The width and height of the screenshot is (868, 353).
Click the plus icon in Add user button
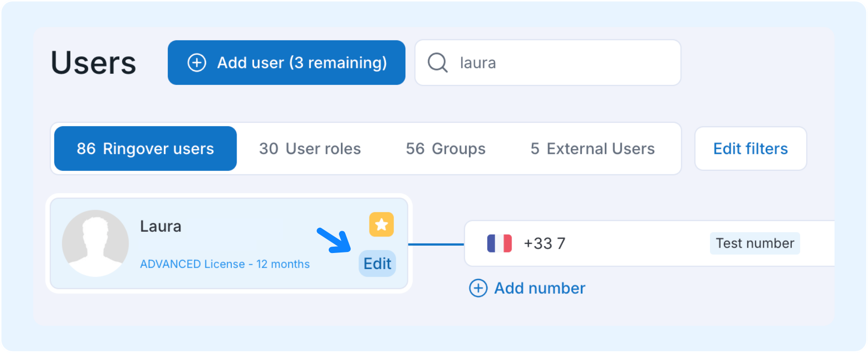197,63
